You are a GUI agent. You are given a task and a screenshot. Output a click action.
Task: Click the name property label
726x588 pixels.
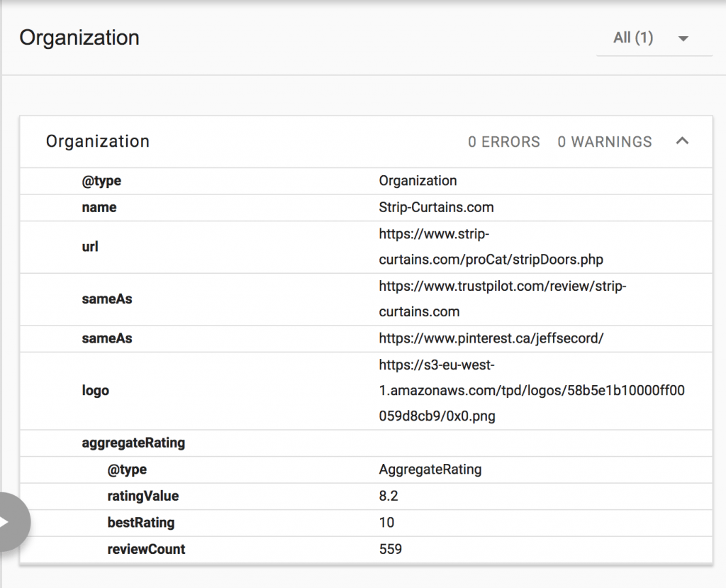point(99,207)
